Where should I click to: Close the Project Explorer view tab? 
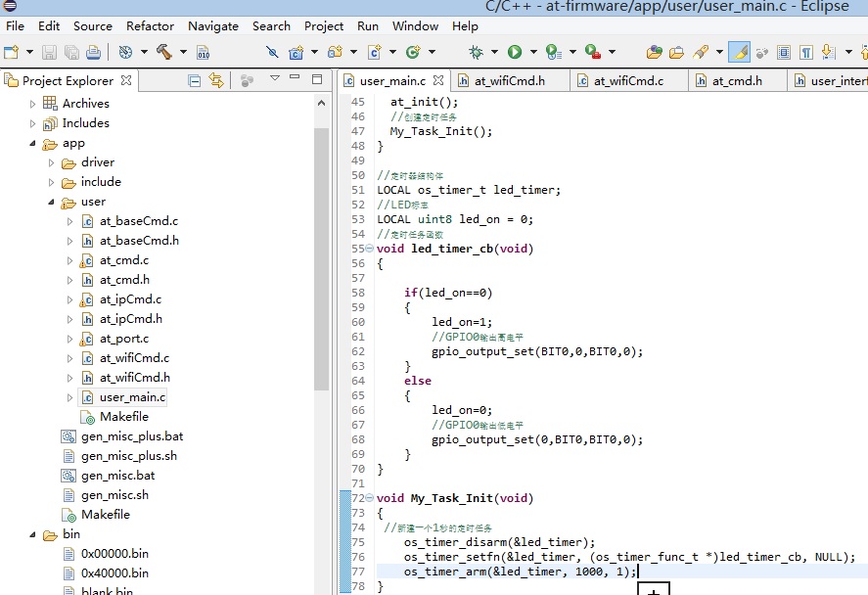click(x=126, y=80)
